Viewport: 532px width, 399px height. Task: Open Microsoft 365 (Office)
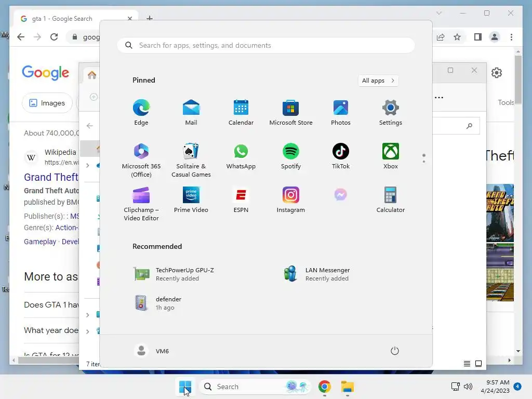(141, 160)
